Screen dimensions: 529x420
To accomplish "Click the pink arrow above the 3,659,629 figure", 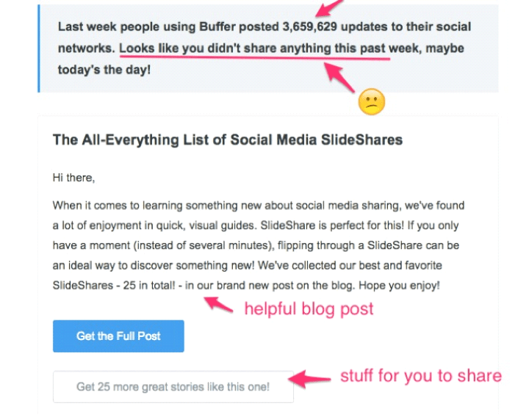I will tap(325, 7).
